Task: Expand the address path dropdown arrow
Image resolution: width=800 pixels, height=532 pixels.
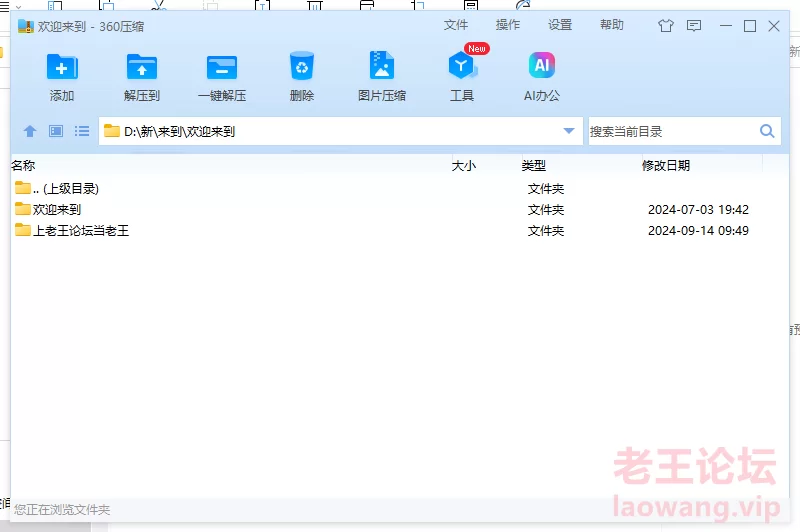Action: click(569, 131)
